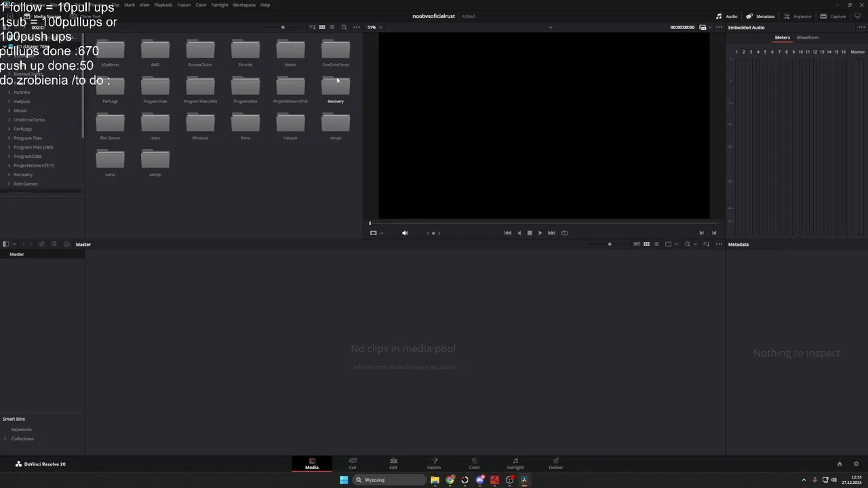This screenshot has height=488, width=868.
Task: Select the Recovery folder thumbnail
Action: coord(336,89)
